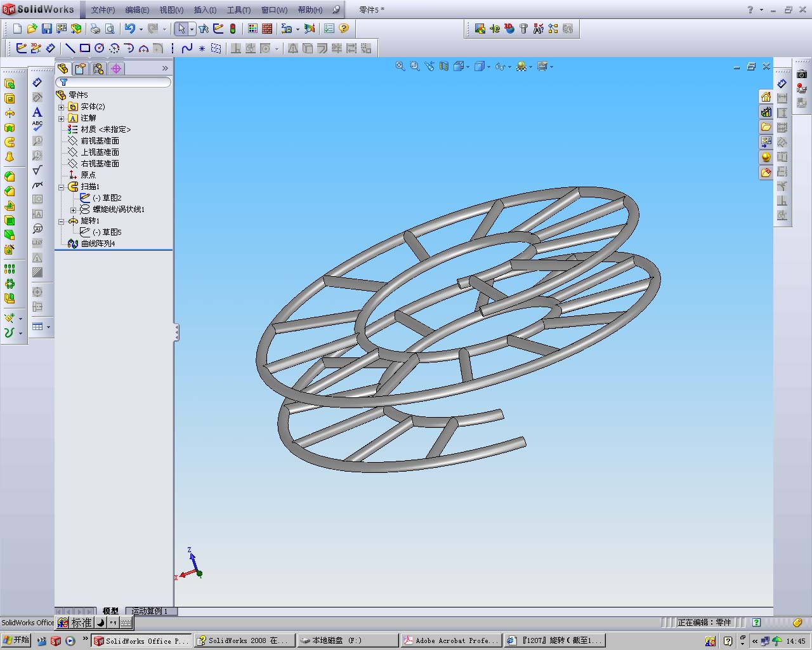This screenshot has width=812, height=650.
Task: Select the Rectangle sketch tool
Action: [85, 48]
